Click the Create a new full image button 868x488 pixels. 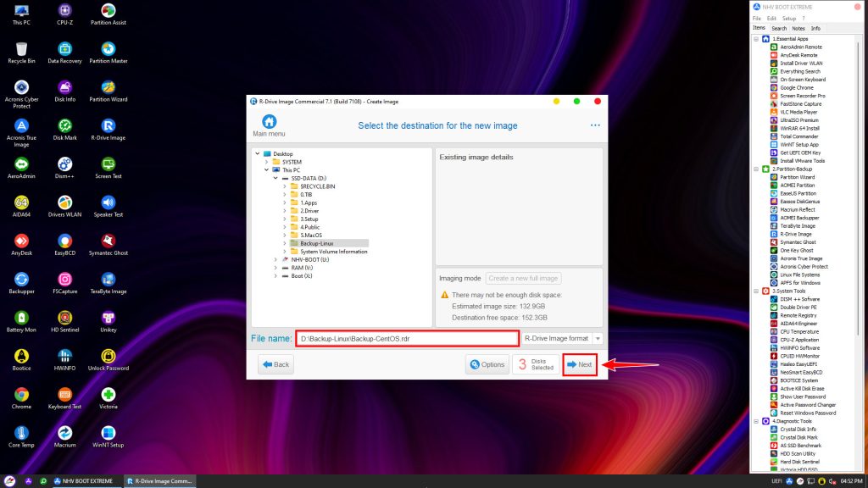pos(523,278)
